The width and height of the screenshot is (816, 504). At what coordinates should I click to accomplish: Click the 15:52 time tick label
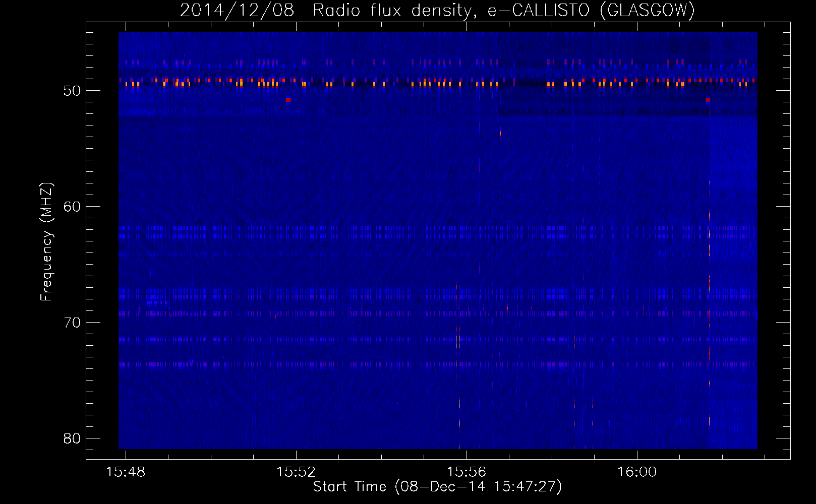296,472
